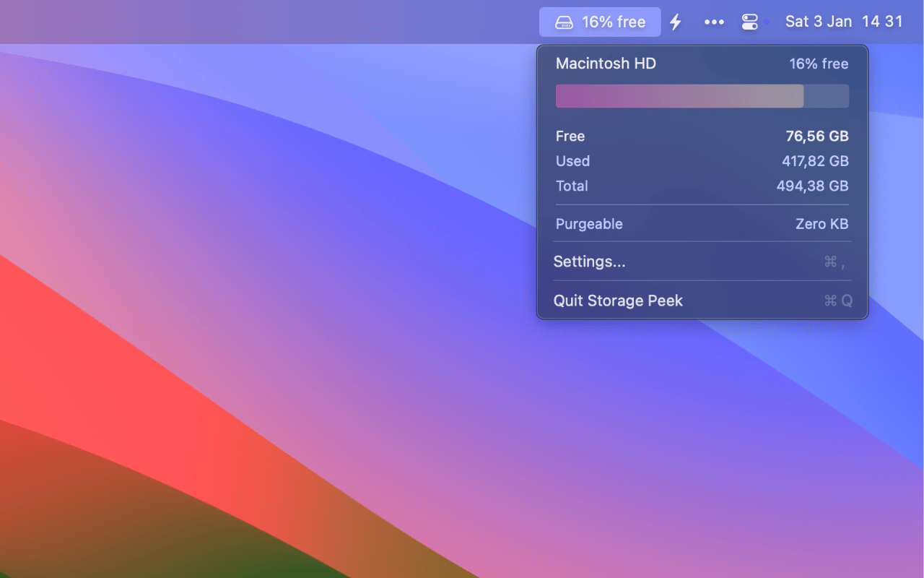Screen dimensions: 924x578
Task: Click the Used 417,82 GB entry
Action: click(x=814, y=161)
